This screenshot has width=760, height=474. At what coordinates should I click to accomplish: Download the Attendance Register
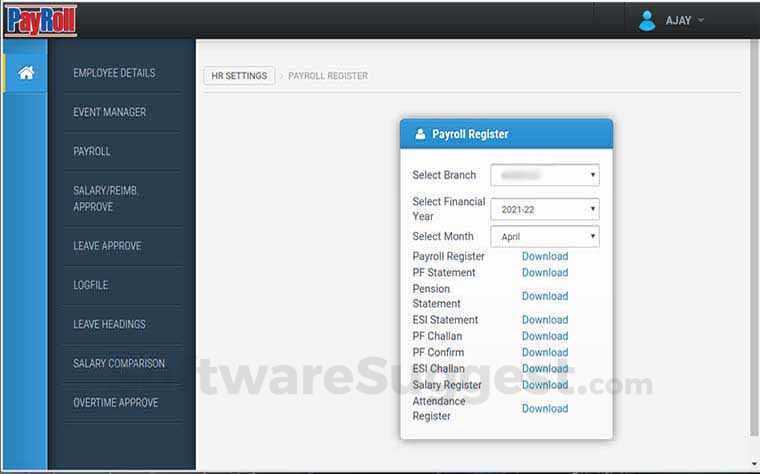[545, 409]
